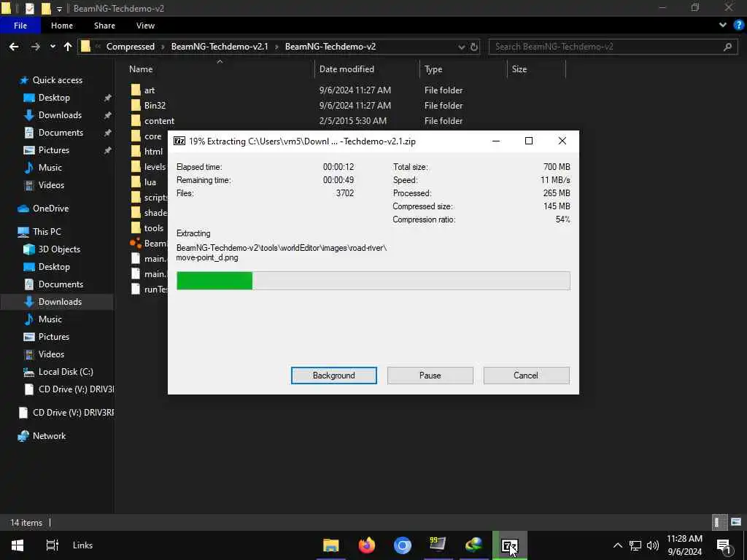This screenshot has width=747, height=560.
Task: Send the 7-Zip extraction to Background
Action: (x=333, y=376)
